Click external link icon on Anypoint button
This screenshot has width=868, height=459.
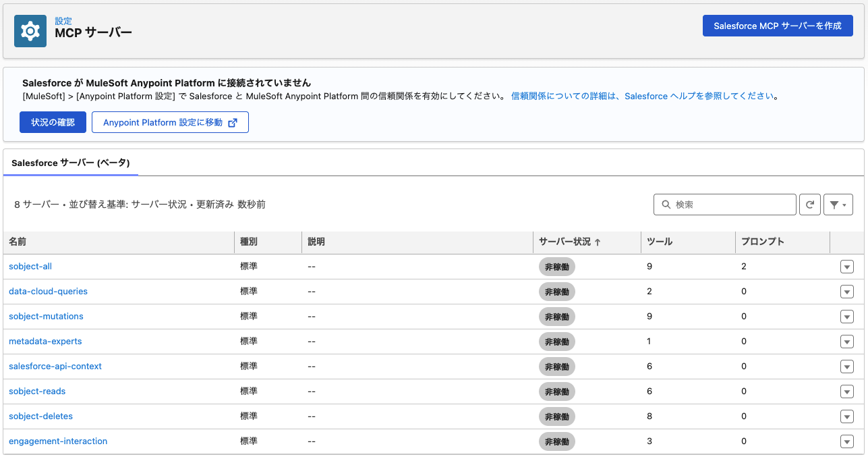[x=233, y=123]
